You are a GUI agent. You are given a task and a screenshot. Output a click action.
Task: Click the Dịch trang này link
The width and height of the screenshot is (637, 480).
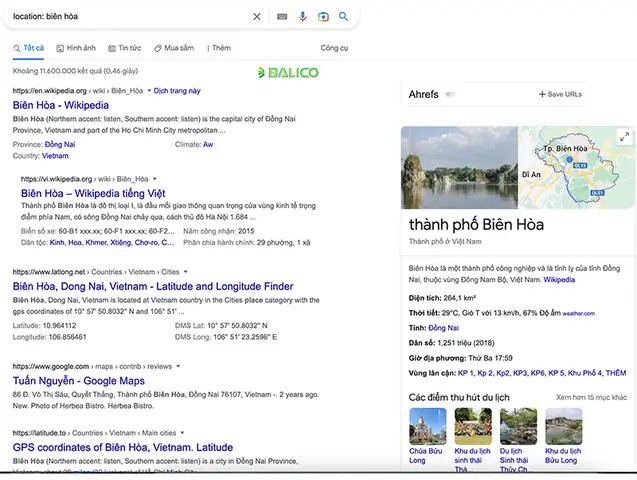177,91
